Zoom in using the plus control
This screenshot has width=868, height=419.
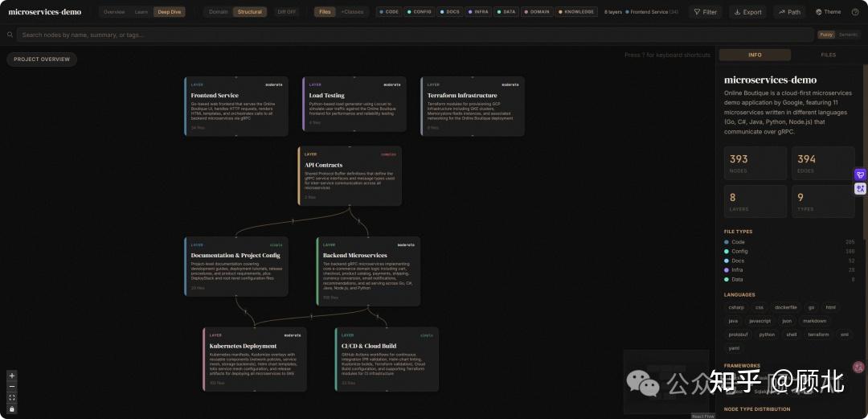point(12,376)
